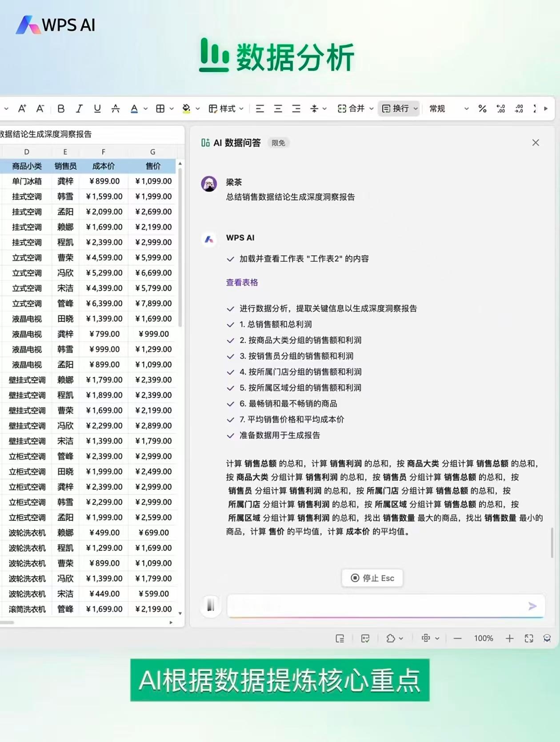Align text right
560x742 pixels.
(x=296, y=108)
